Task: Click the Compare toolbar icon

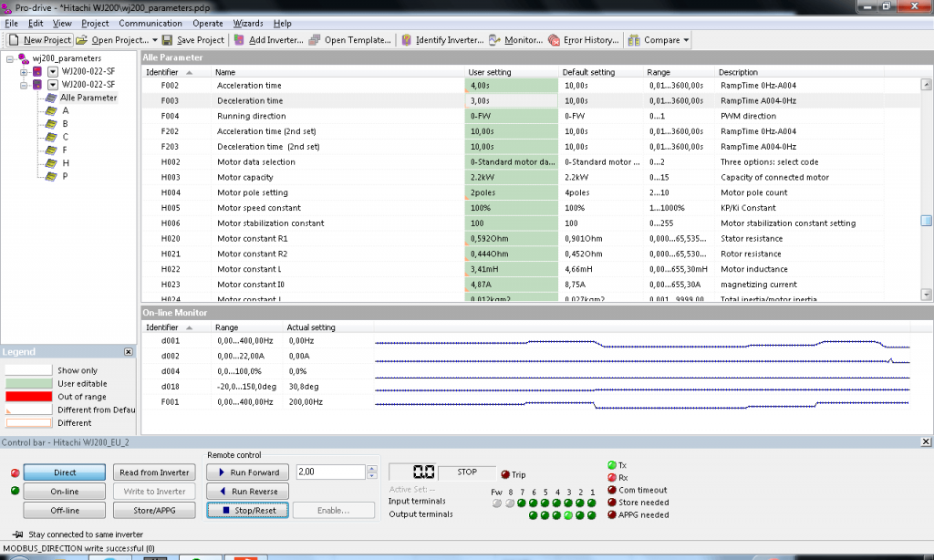Action: 635,40
